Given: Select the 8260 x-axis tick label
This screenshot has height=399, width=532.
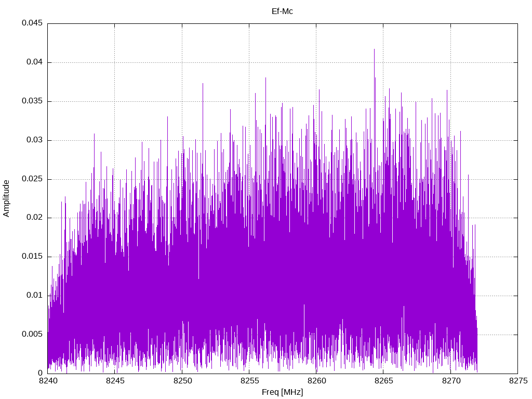Looking at the screenshot, I should [x=316, y=381].
